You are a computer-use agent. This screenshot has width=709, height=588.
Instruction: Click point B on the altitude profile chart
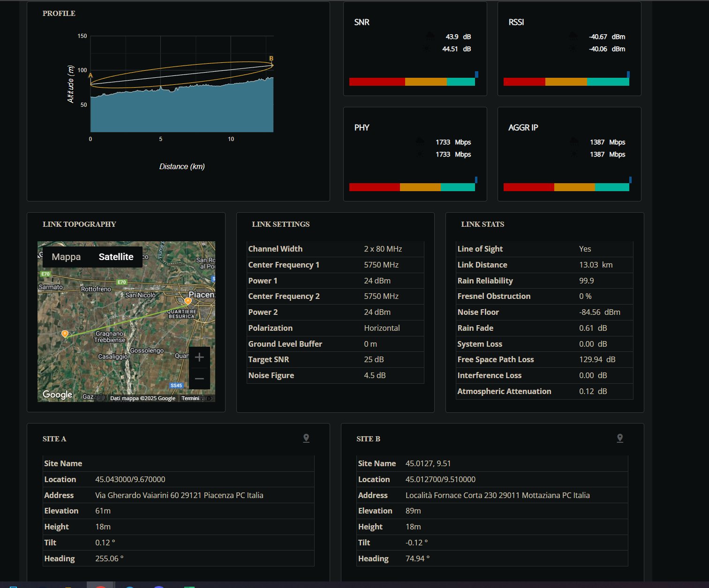pyautogui.click(x=271, y=59)
